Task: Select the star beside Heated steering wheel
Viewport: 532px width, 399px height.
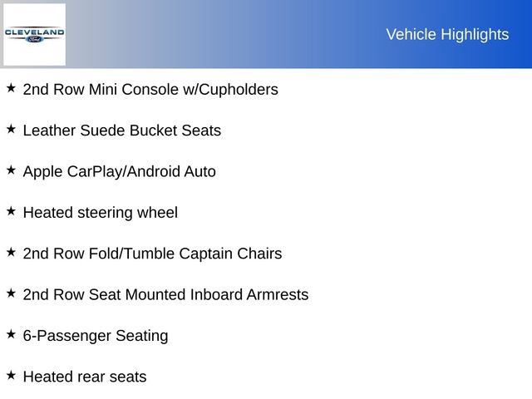Action: 11,211
